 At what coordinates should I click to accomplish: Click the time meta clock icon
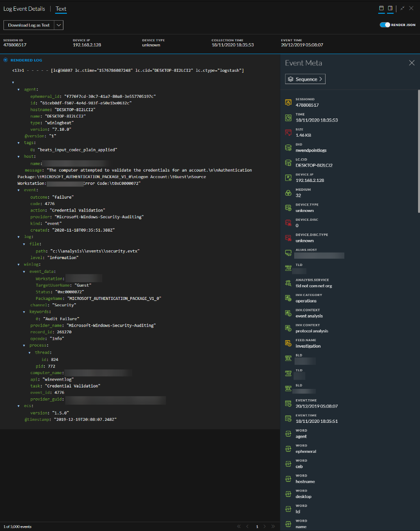tap(288, 118)
